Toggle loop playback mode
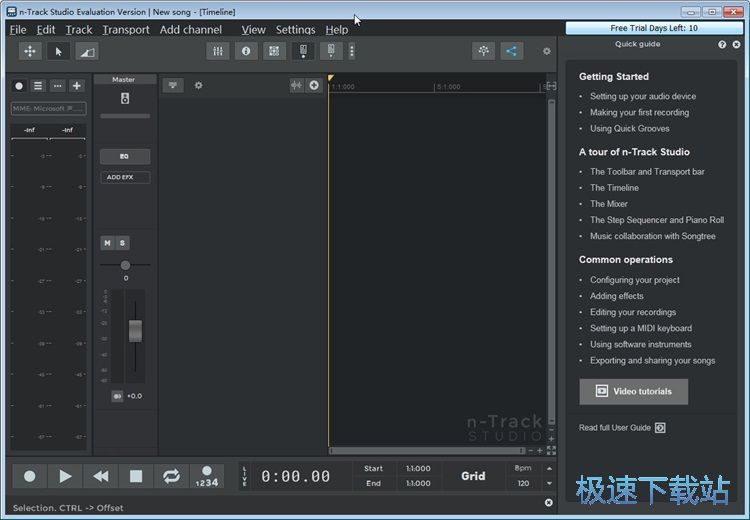The width and height of the screenshot is (750, 520). [171, 477]
